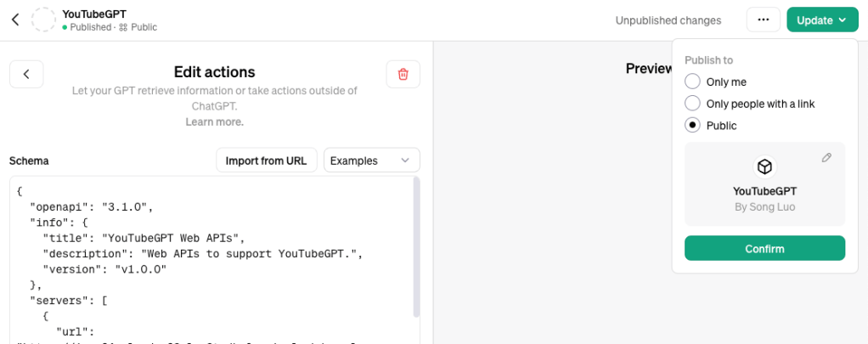Select the "Public" publish radio button
Viewport: 868px width, 344px height.
tap(692, 126)
